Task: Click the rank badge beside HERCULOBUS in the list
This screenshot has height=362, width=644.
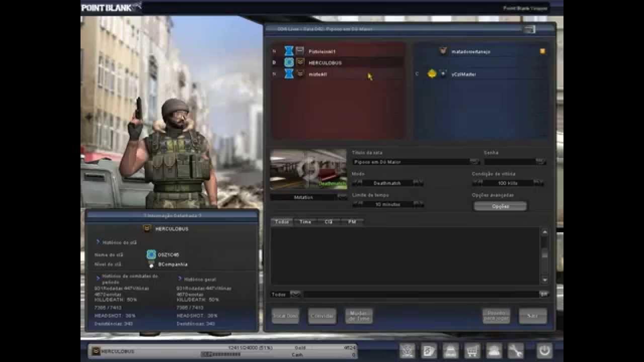Action: point(300,62)
